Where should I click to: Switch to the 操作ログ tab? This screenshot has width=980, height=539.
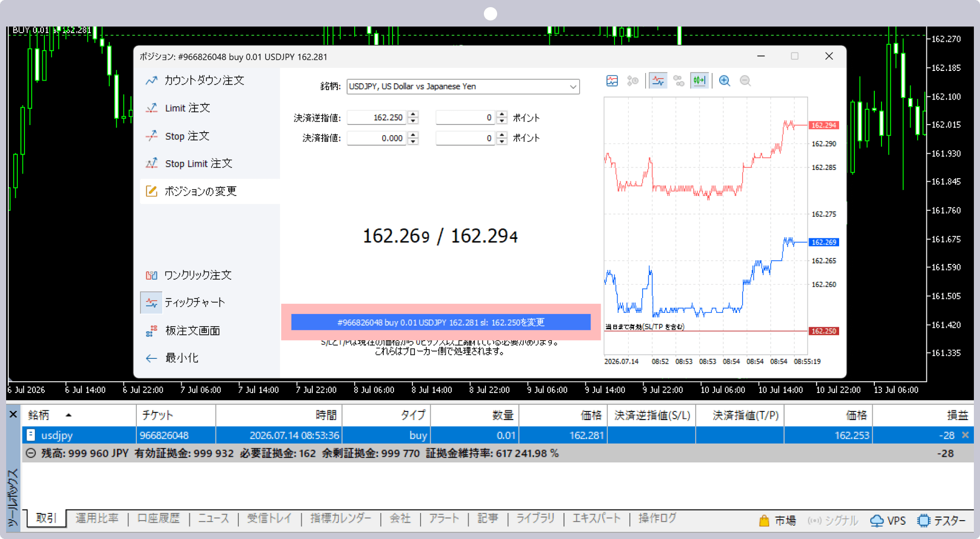(657, 519)
